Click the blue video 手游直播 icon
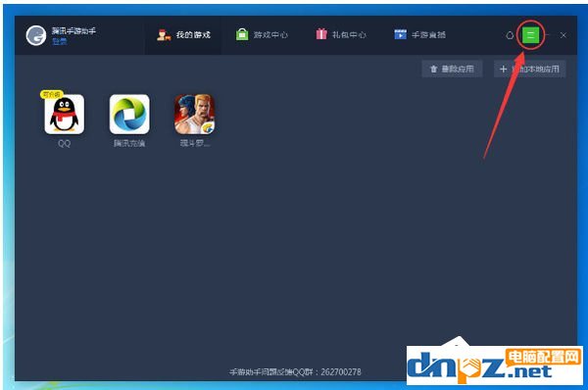This screenshot has width=588, height=390. click(x=400, y=34)
